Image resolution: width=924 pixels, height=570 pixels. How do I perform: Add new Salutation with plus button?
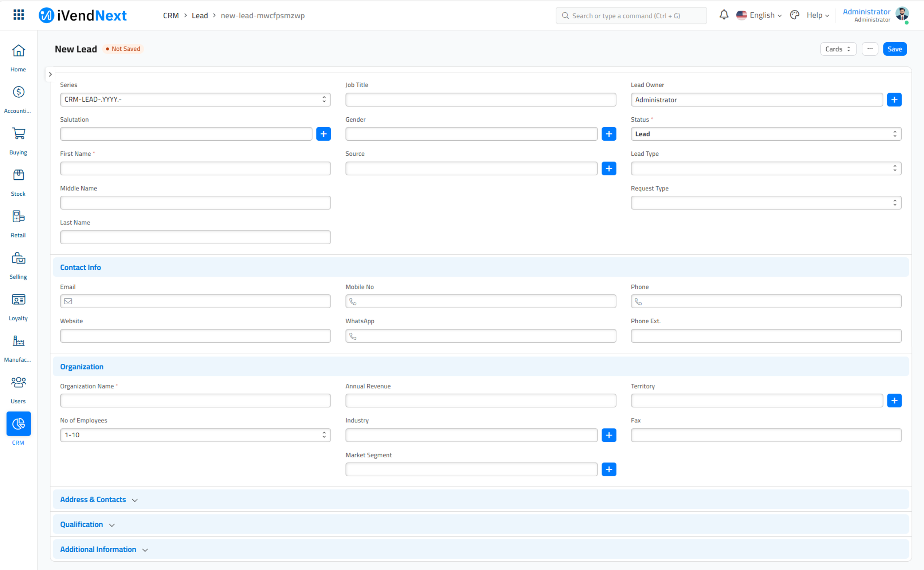(x=323, y=134)
